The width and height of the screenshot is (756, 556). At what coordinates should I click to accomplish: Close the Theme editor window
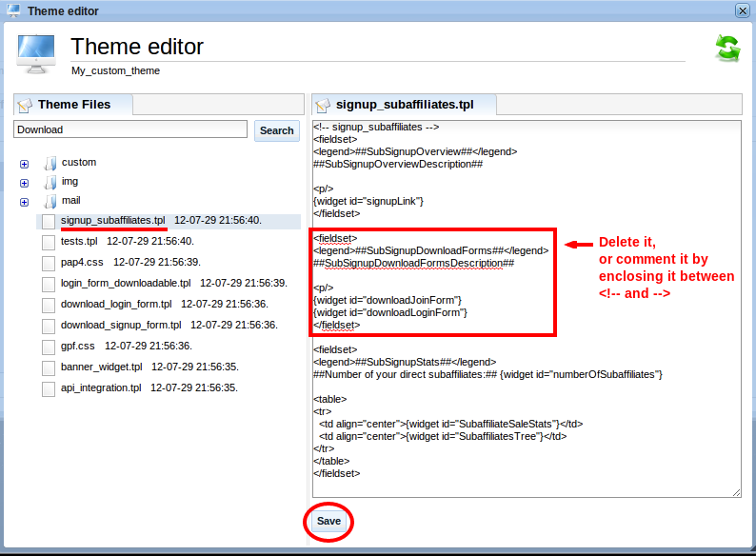point(743,10)
